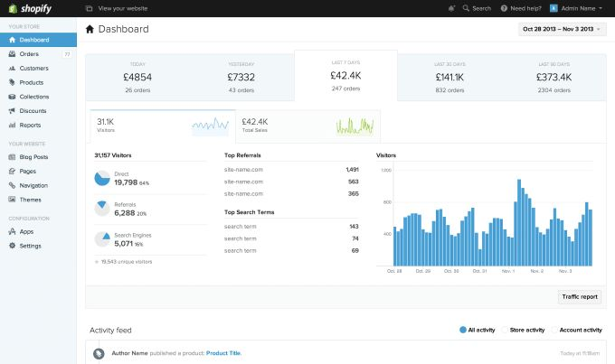Open Products via its tag icon

pos(12,82)
